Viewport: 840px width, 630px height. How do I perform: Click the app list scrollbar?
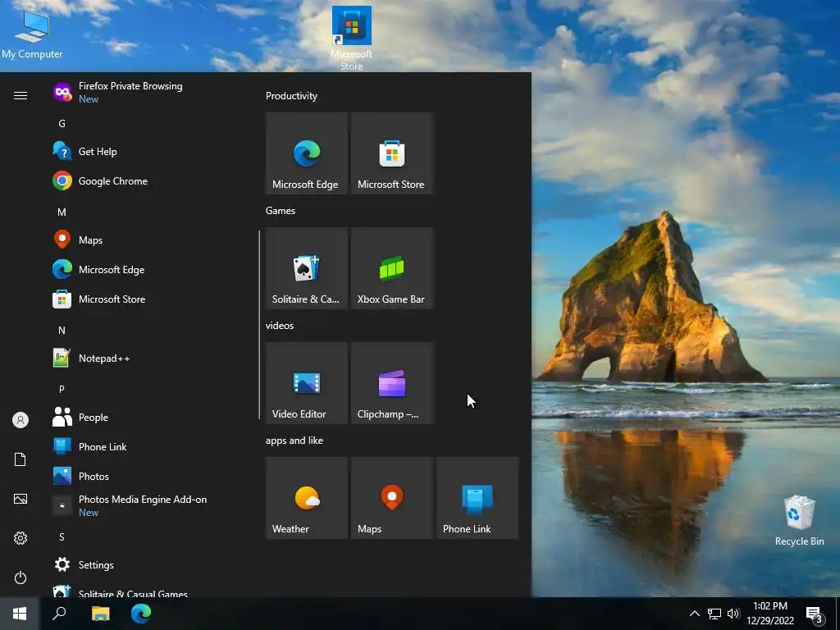259,325
